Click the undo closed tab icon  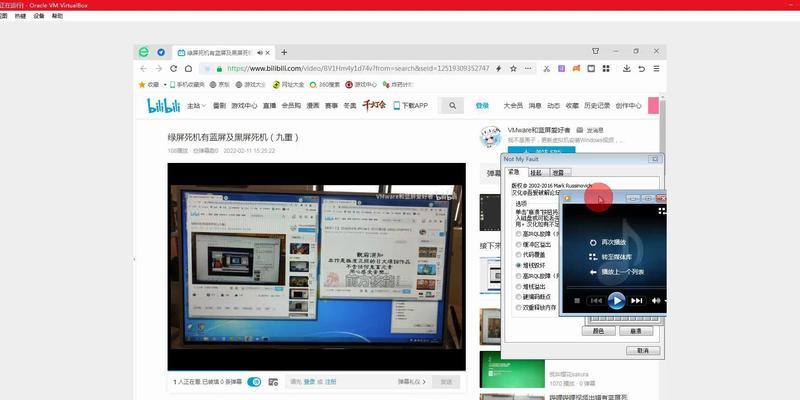tap(641, 68)
